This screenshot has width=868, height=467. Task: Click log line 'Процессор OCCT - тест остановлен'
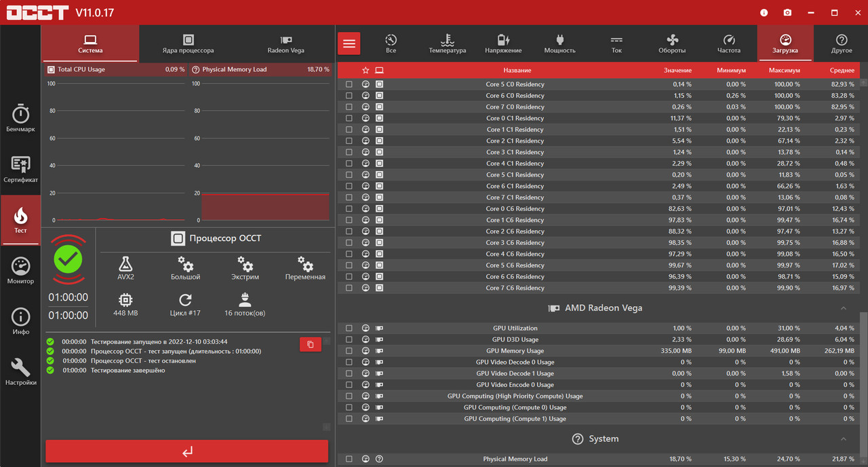coord(143,360)
